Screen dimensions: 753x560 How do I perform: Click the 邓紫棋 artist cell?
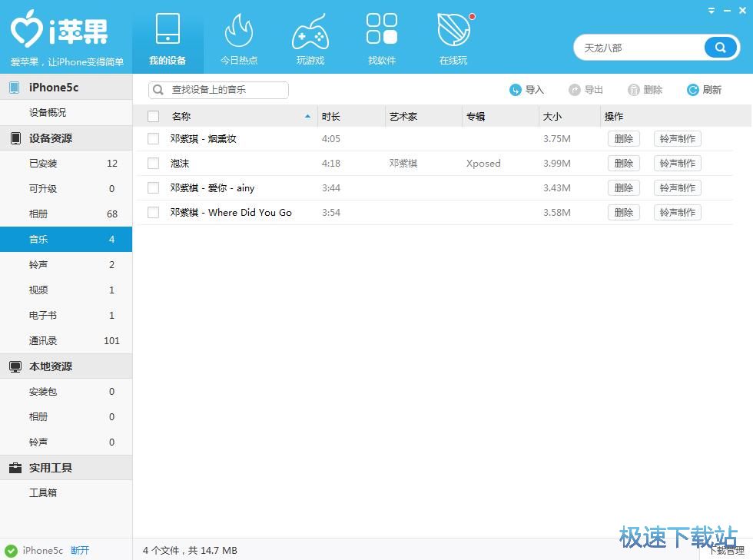403,164
